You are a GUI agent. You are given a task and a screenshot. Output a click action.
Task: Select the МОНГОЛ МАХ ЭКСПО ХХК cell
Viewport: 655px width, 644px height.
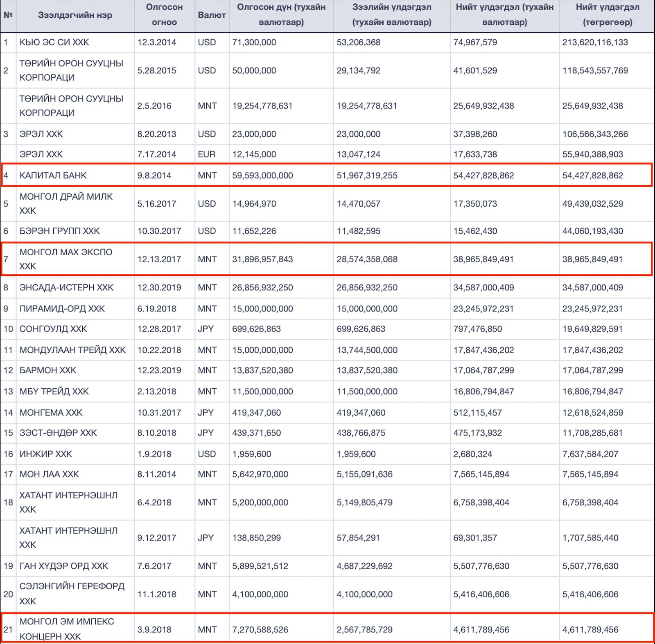pos(65,259)
